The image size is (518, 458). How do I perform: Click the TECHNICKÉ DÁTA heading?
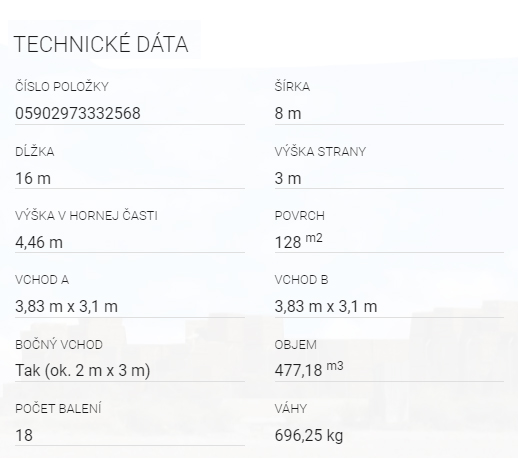click(101, 44)
